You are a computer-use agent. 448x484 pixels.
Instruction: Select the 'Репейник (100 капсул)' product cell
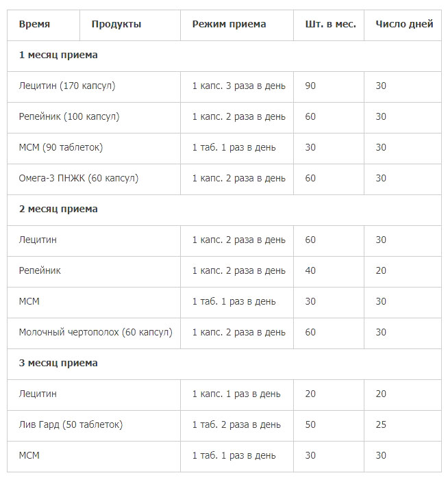point(94,118)
